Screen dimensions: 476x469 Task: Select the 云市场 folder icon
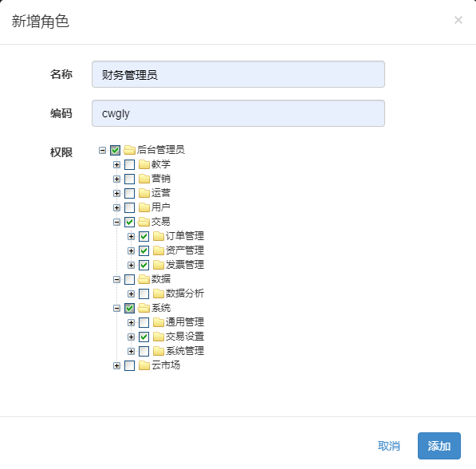tap(144, 365)
